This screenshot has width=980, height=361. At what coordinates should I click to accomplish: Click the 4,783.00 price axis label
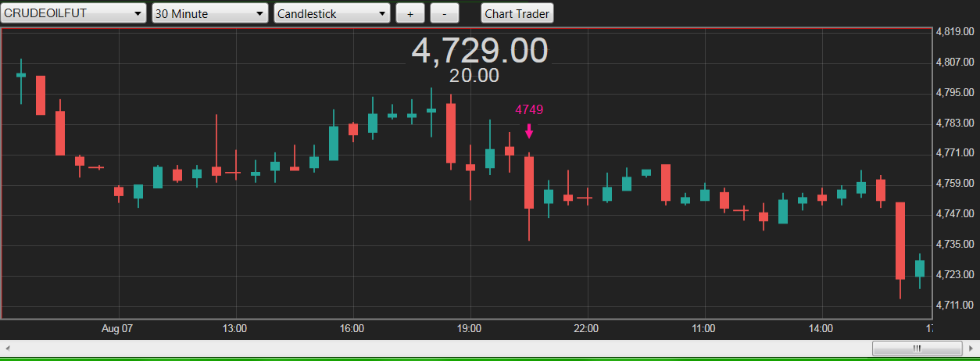pyautogui.click(x=953, y=123)
